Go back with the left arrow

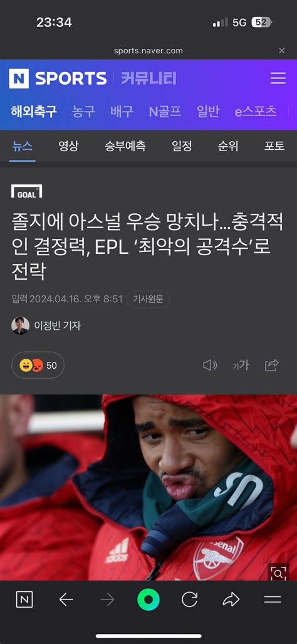click(66, 600)
